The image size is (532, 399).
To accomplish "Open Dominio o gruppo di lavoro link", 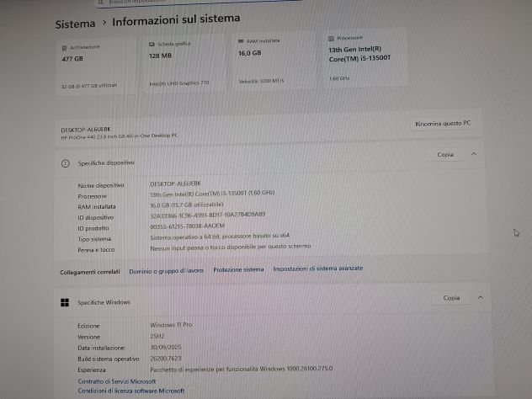I will 167,271.
